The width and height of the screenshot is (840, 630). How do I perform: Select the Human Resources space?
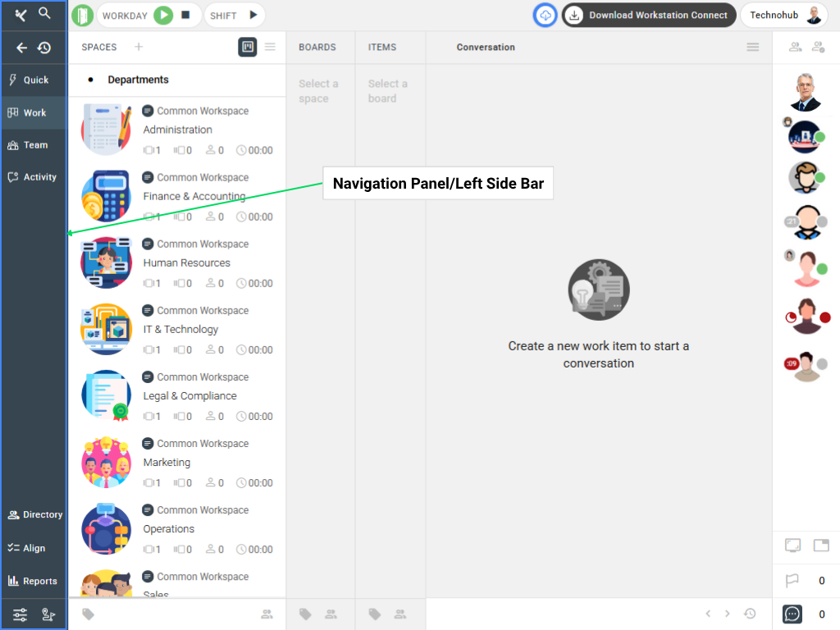(186, 262)
